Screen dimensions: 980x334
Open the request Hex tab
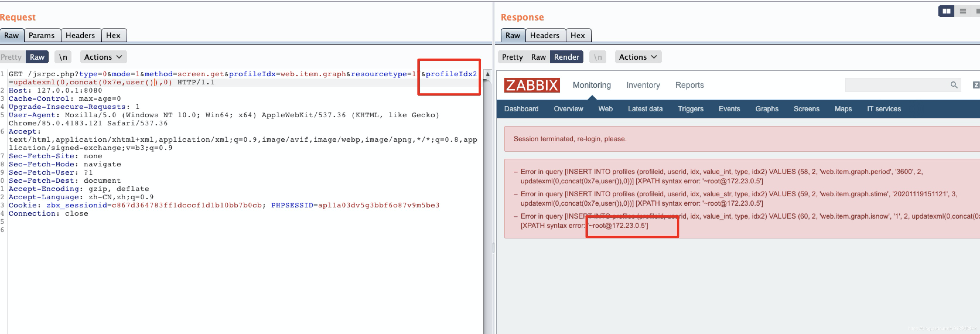click(x=113, y=35)
